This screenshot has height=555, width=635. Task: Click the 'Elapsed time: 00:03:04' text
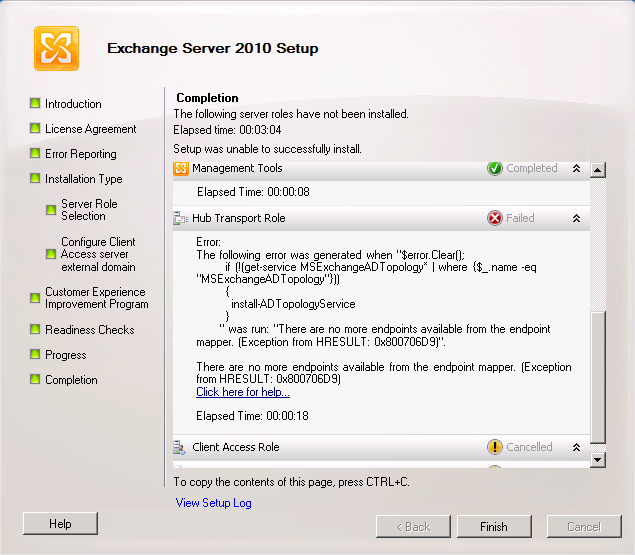pos(227,130)
